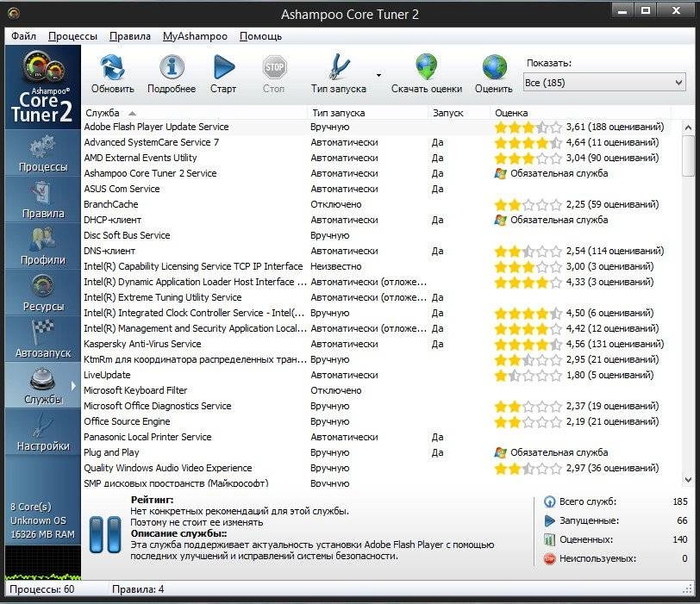Click the scrollbar up arrow
The image size is (700, 604).
688,128
